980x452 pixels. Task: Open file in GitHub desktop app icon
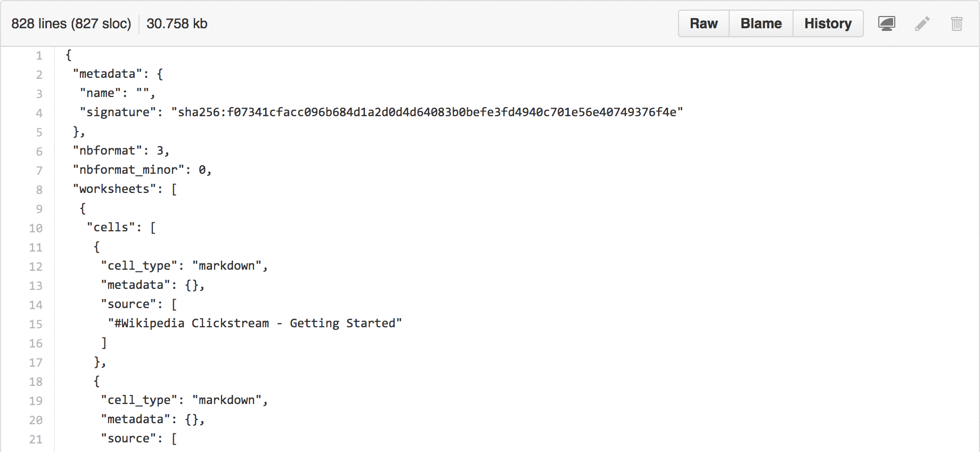887,23
